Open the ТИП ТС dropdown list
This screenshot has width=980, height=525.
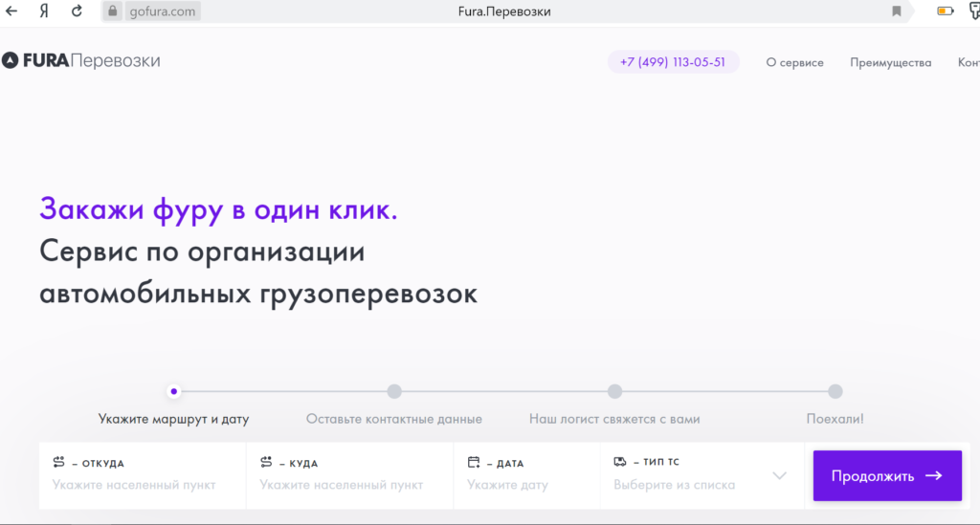tap(702, 475)
